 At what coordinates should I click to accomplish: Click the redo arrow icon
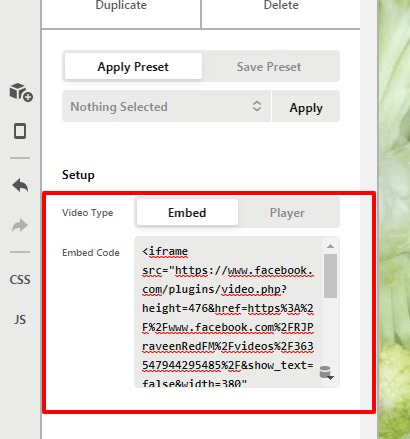click(x=20, y=225)
